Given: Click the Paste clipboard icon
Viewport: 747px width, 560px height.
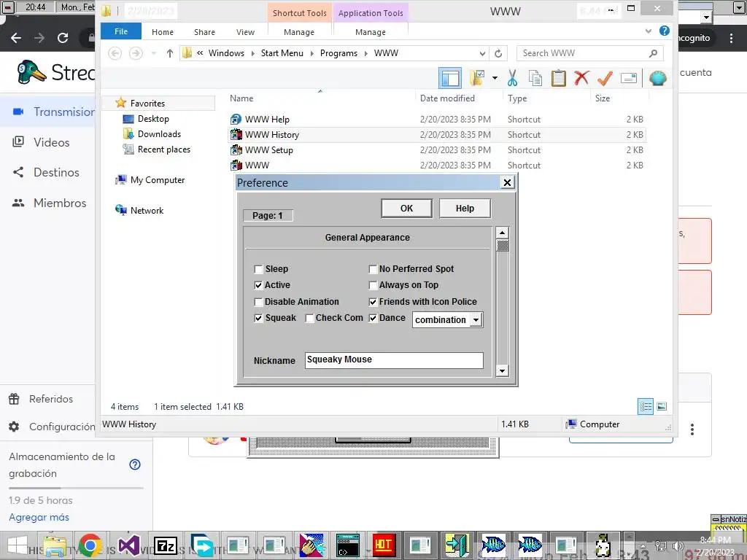Looking at the screenshot, I should pos(558,78).
